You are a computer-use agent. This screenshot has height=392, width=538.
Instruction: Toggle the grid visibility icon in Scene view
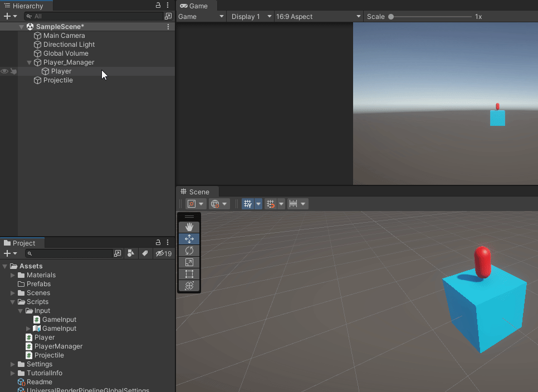(x=247, y=204)
